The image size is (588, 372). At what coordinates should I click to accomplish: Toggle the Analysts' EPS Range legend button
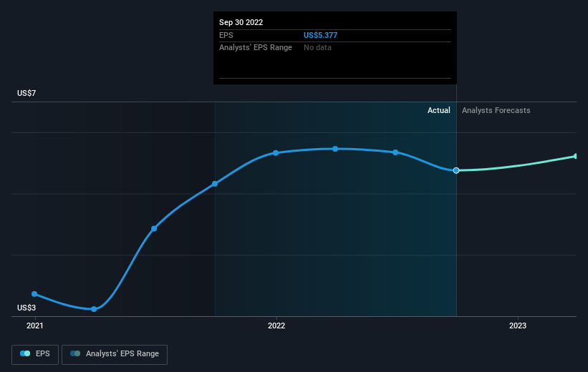click(115, 354)
